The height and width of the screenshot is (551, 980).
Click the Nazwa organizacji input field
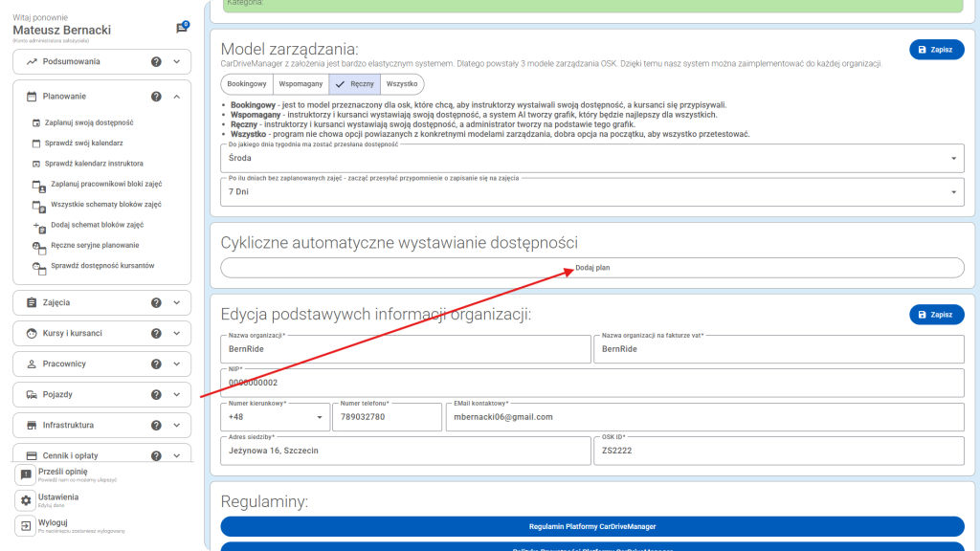[406, 350]
